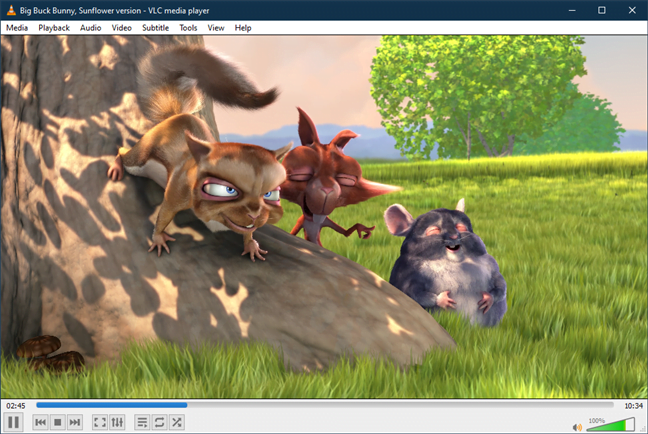Open the Playback menu
Screen dimensions: 648x434
54,28
